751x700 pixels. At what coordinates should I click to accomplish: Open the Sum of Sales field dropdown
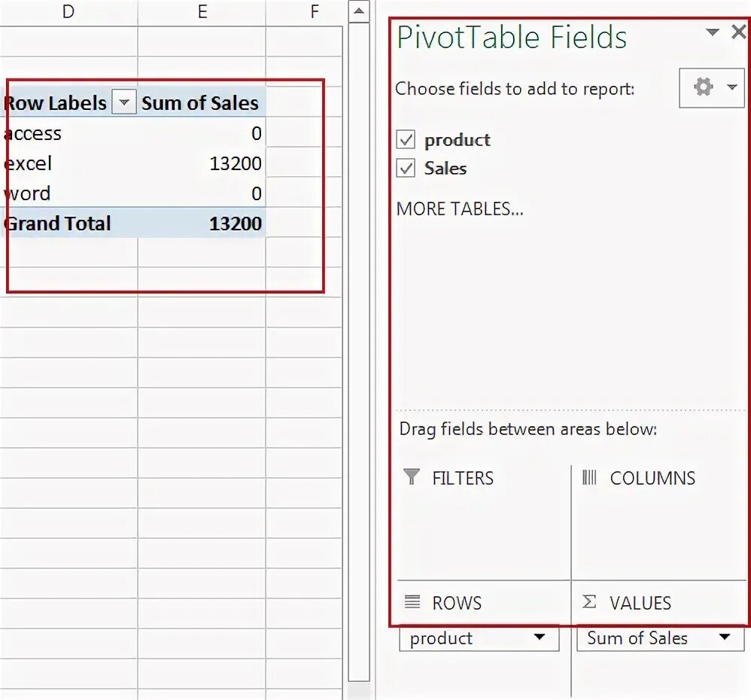(725, 638)
